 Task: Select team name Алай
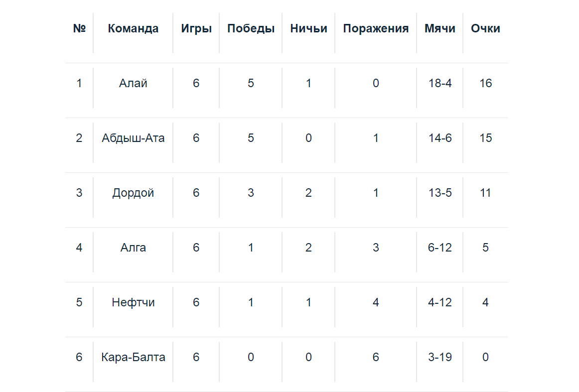coord(133,83)
